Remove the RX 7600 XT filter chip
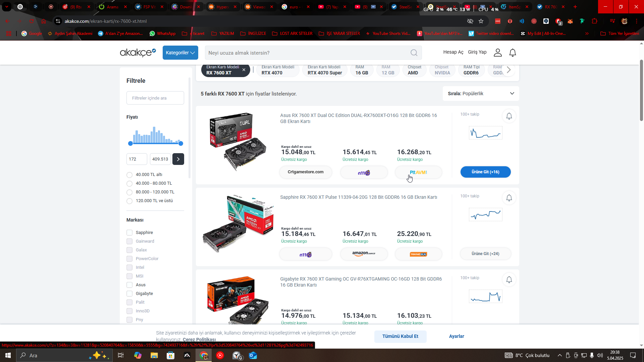The height and width of the screenshot is (362, 644). tap(244, 70)
